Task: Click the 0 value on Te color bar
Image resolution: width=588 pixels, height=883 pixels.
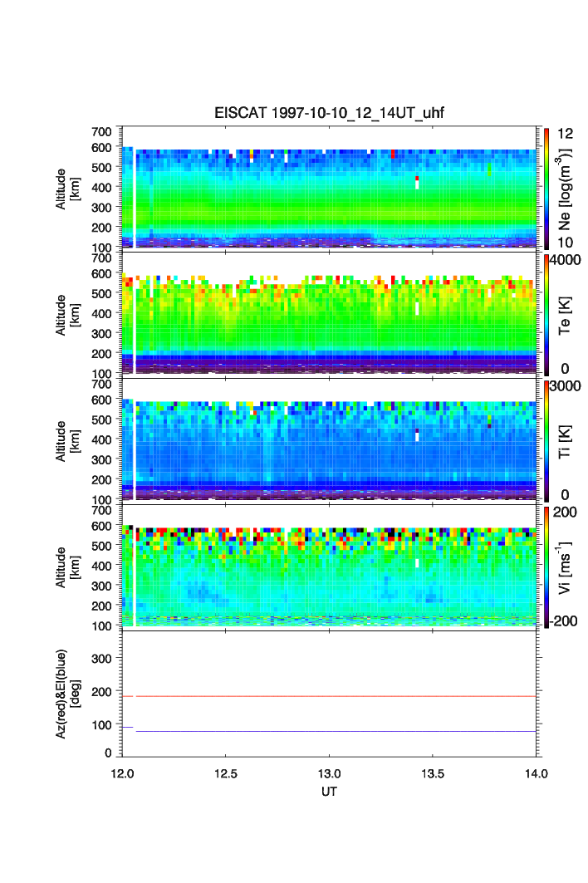Action: coord(565,369)
